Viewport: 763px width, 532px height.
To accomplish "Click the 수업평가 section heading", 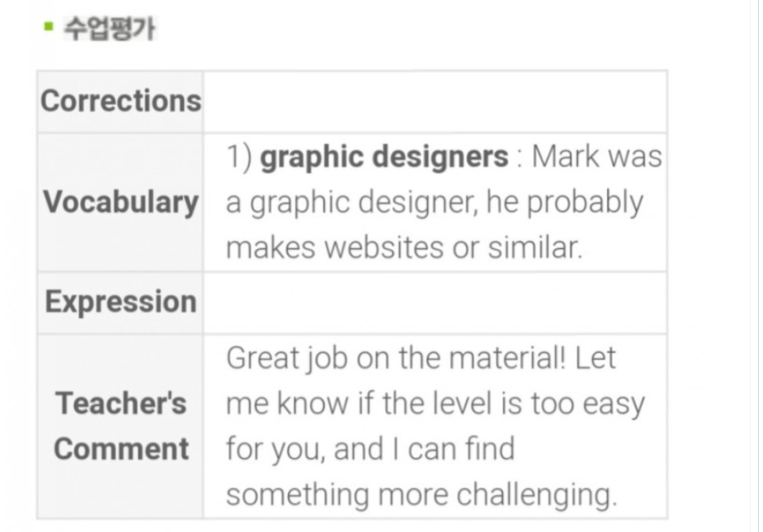I will tap(110, 28).
